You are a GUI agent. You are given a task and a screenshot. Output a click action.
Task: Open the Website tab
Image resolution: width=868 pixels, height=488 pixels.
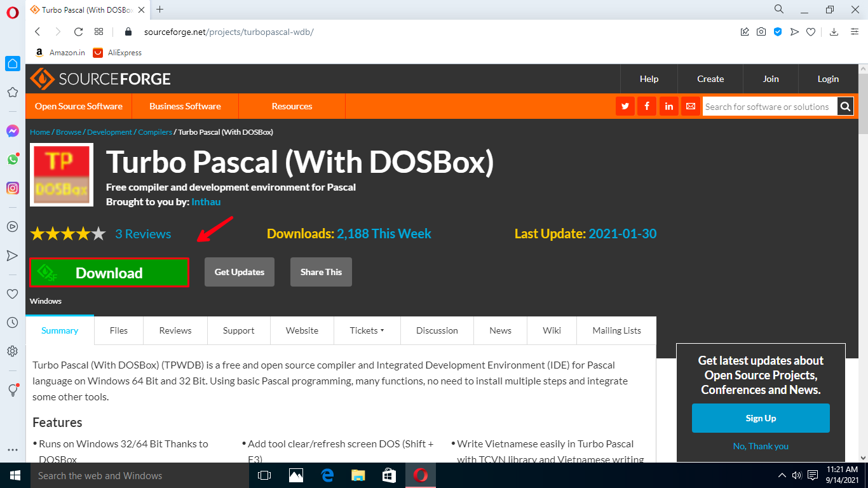302,330
